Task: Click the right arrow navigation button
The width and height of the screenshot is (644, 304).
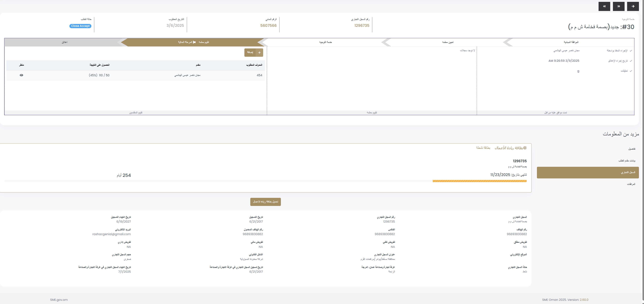Action: (633, 6)
